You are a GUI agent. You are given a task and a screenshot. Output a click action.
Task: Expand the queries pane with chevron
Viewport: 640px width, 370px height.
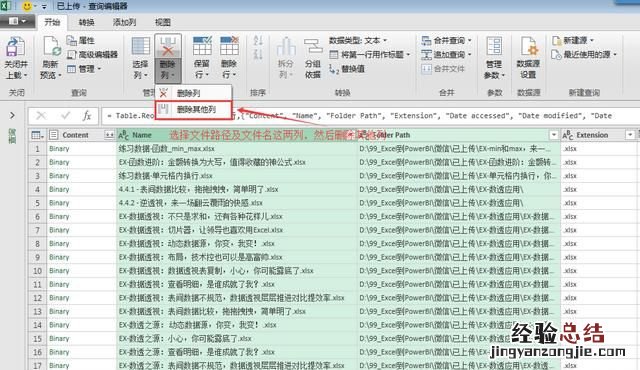click(x=12, y=116)
